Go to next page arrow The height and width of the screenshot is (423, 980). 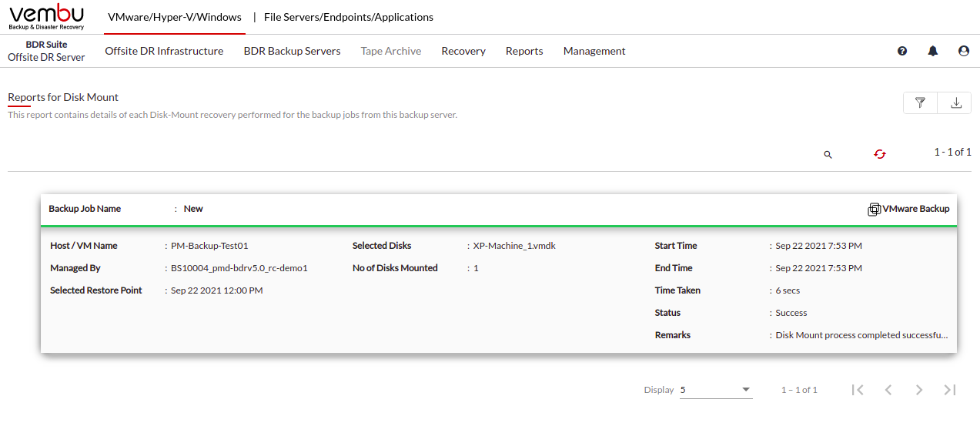pyautogui.click(x=919, y=390)
